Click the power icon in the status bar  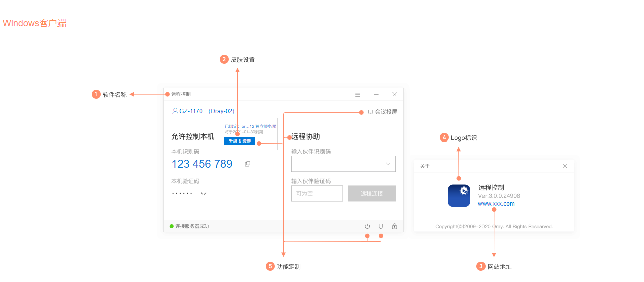tap(367, 226)
